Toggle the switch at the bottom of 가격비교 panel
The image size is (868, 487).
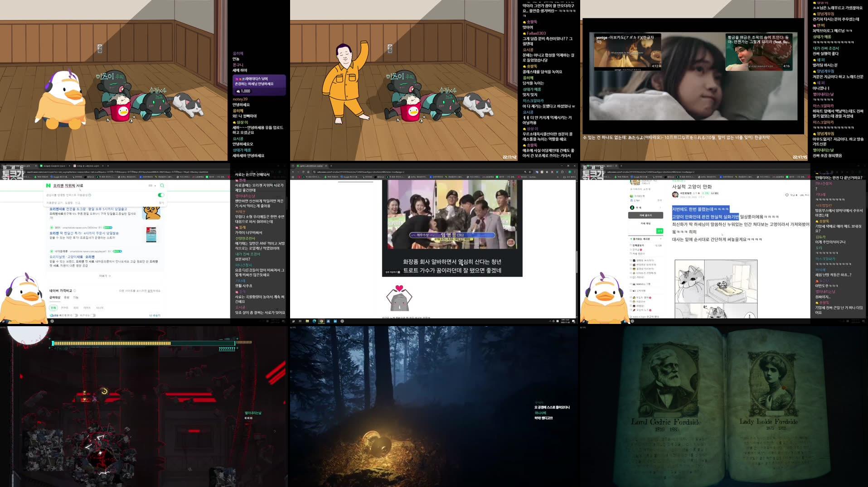coord(76,315)
